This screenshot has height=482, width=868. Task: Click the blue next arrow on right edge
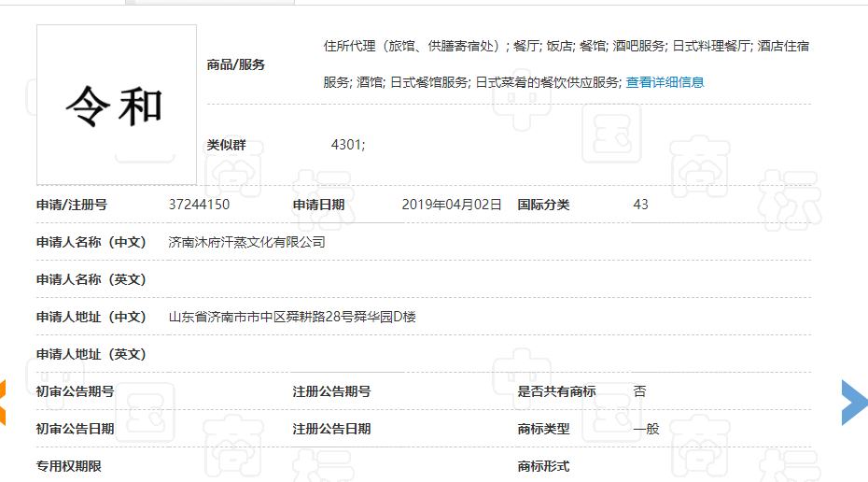(854, 403)
